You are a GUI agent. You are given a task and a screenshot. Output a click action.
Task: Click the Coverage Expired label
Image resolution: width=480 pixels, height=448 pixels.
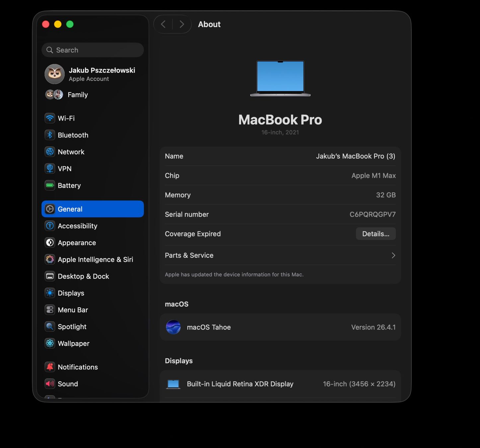193,234
